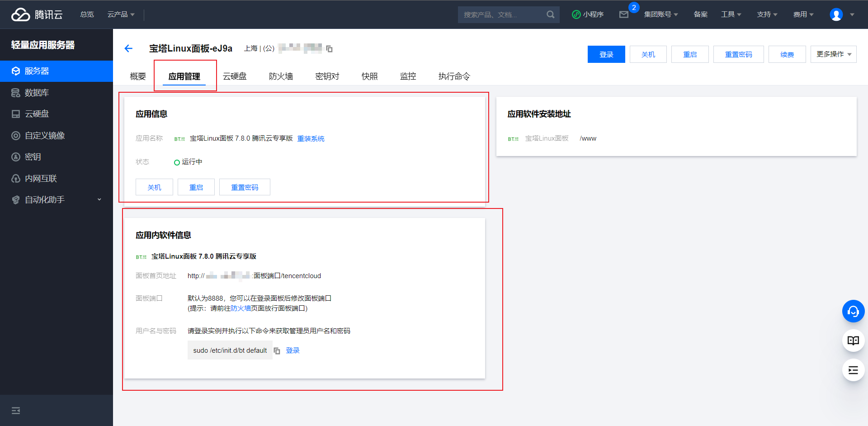Open the documentation book icon

click(853, 341)
